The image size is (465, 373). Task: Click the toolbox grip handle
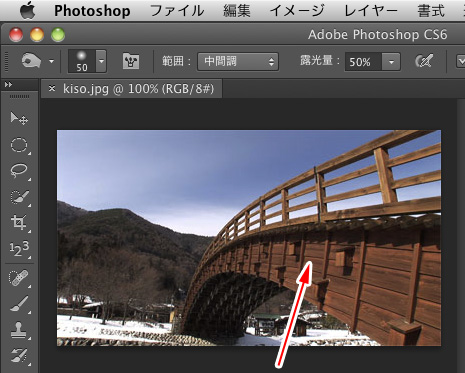click(19, 97)
